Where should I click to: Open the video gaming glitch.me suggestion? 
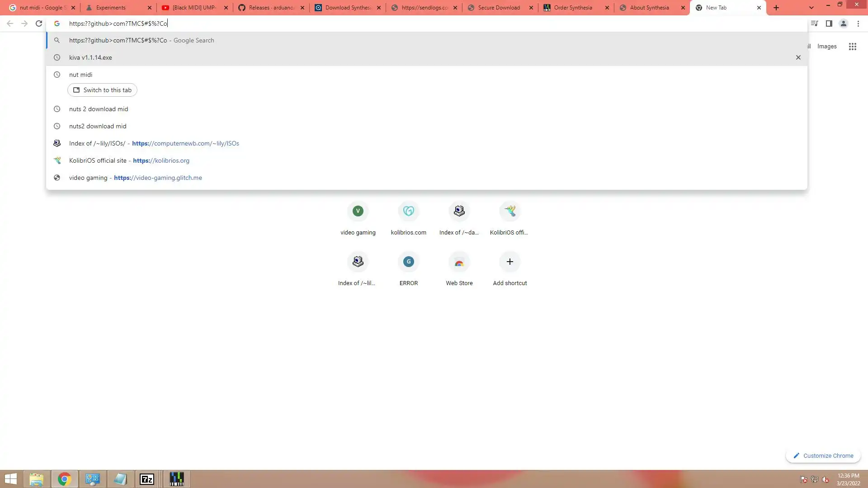point(135,178)
